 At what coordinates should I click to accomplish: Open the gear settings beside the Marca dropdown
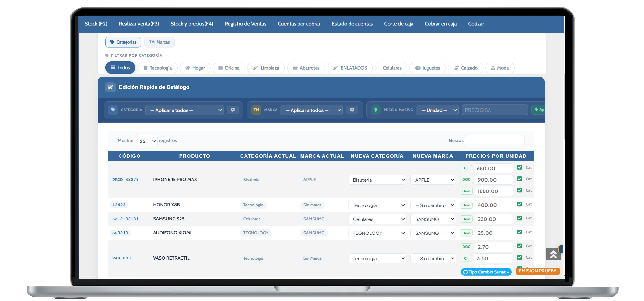(352, 110)
